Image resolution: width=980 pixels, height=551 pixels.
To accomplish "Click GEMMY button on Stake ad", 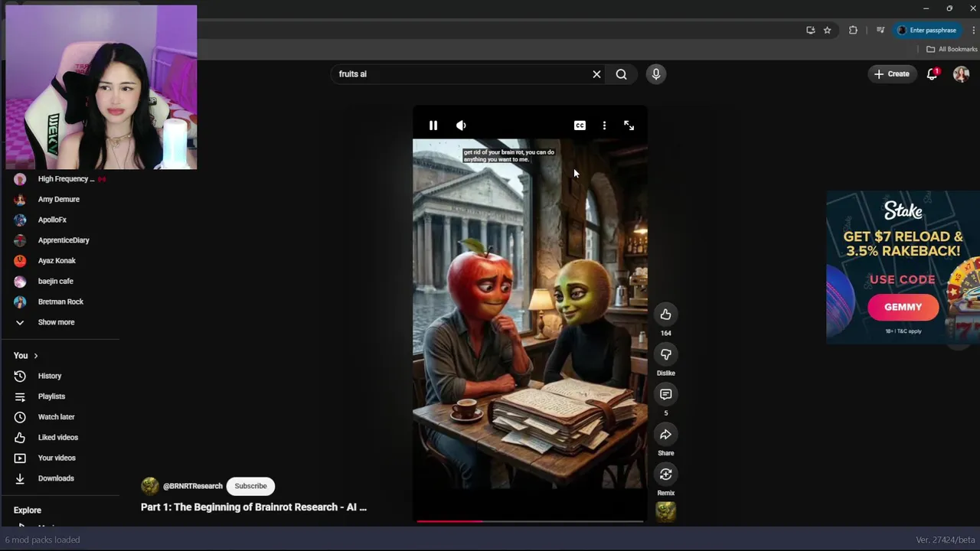I will pyautogui.click(x=903, y=307).
